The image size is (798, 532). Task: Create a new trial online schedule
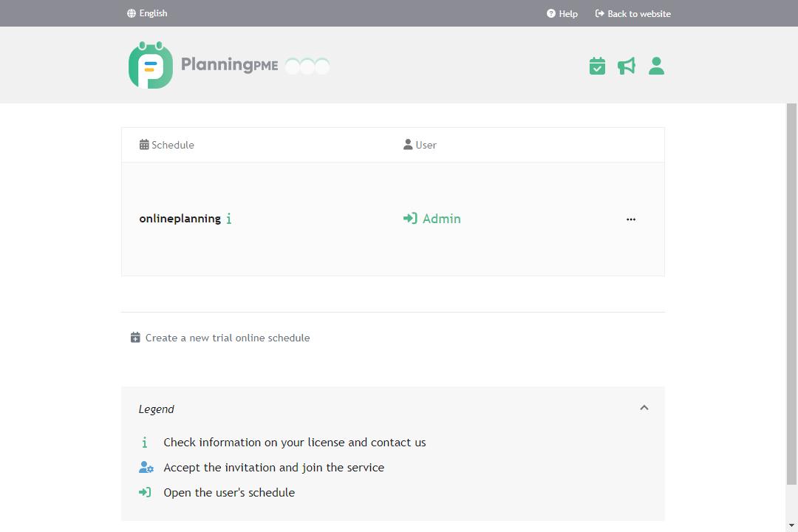tap(220, 338)
